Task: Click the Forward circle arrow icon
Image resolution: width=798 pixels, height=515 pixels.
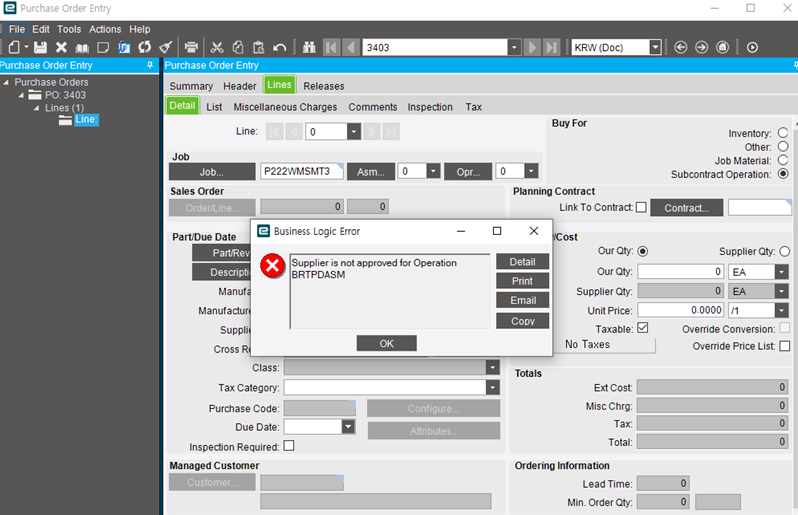Action: click(701, 47)
